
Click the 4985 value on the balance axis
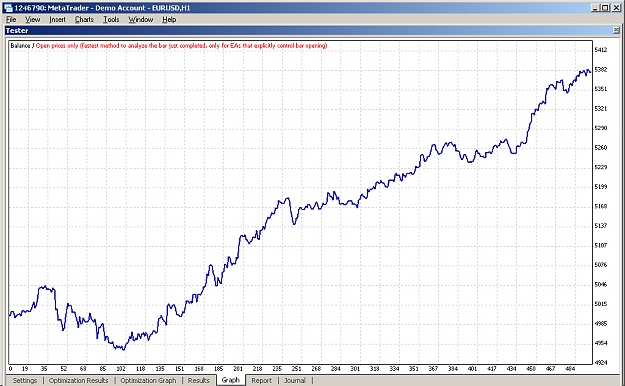(x=601, y=323)
